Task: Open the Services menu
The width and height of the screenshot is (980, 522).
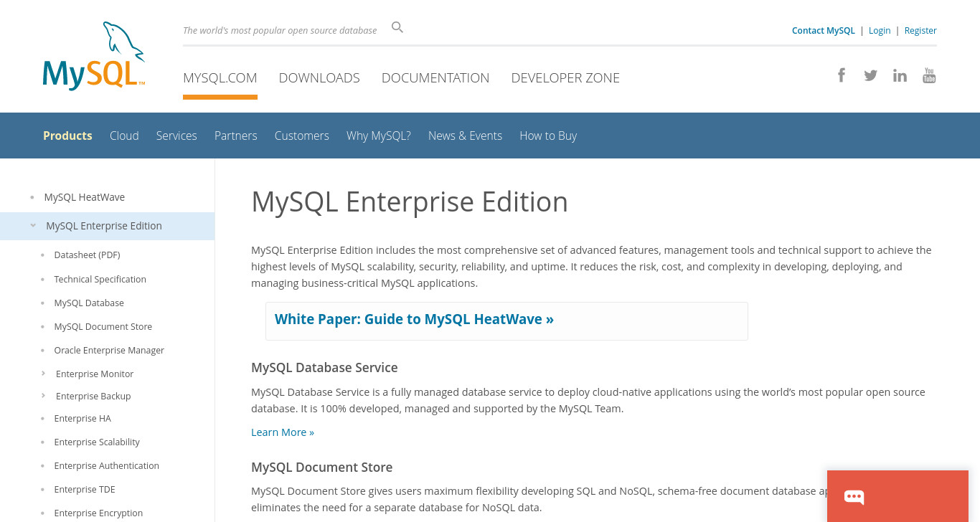Action: coord(176,136)
